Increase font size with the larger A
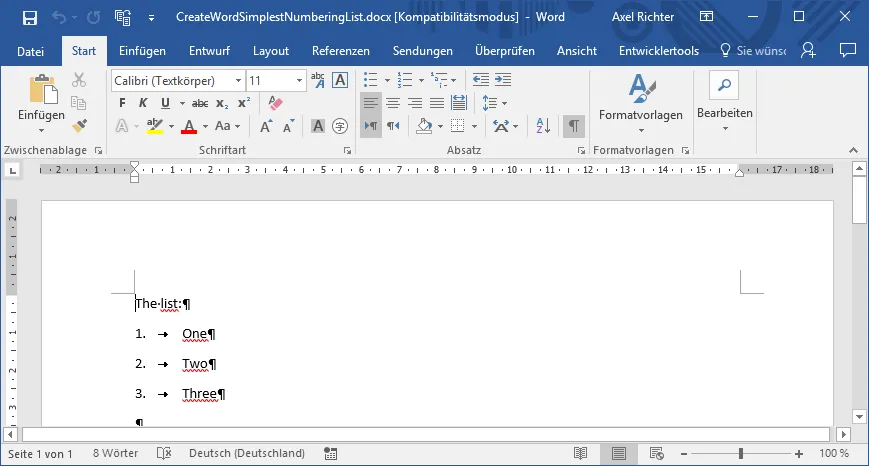 pyautogui.click(x=266, y=127)
